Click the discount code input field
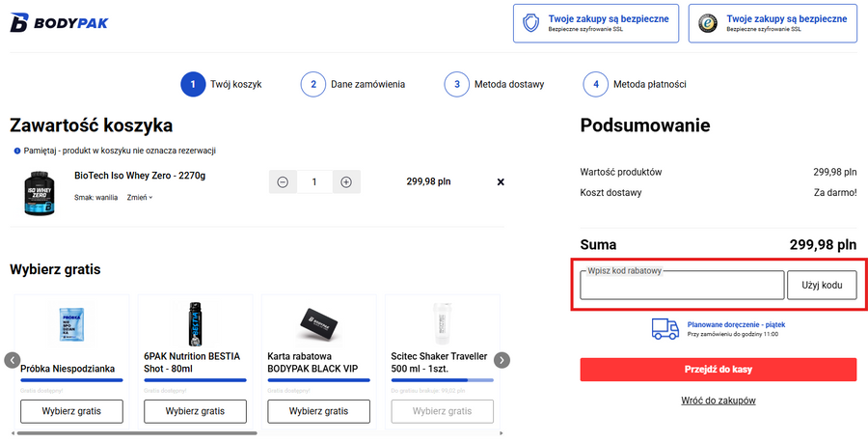 click(682, 286)
